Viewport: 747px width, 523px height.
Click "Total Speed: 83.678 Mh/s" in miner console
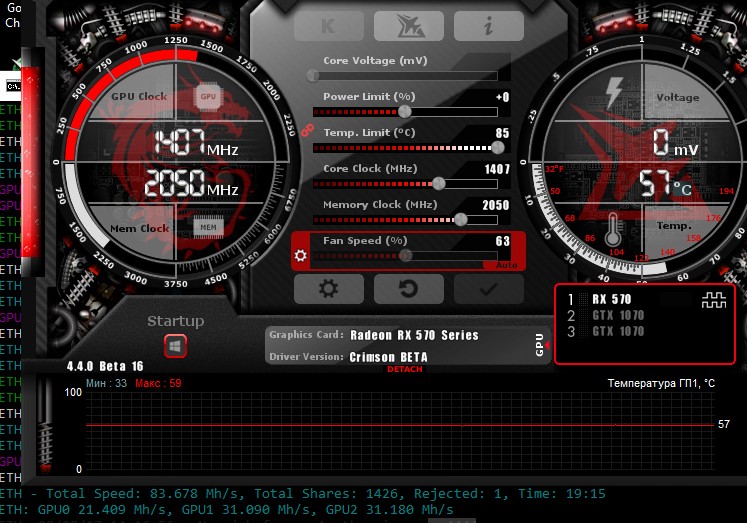click(x=145, y=493)
